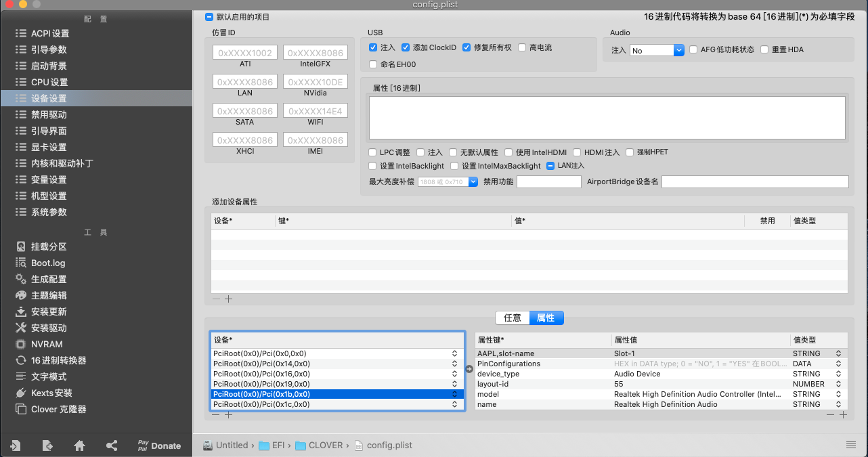Switch to the 属性 tab
Screen dimensions: 868x457
(x=546, y=318)
